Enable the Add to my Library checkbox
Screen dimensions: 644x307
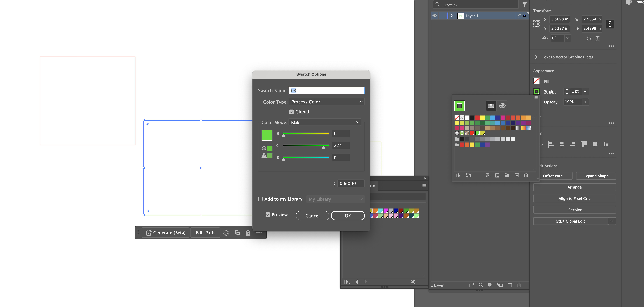[x=260, y=199]
